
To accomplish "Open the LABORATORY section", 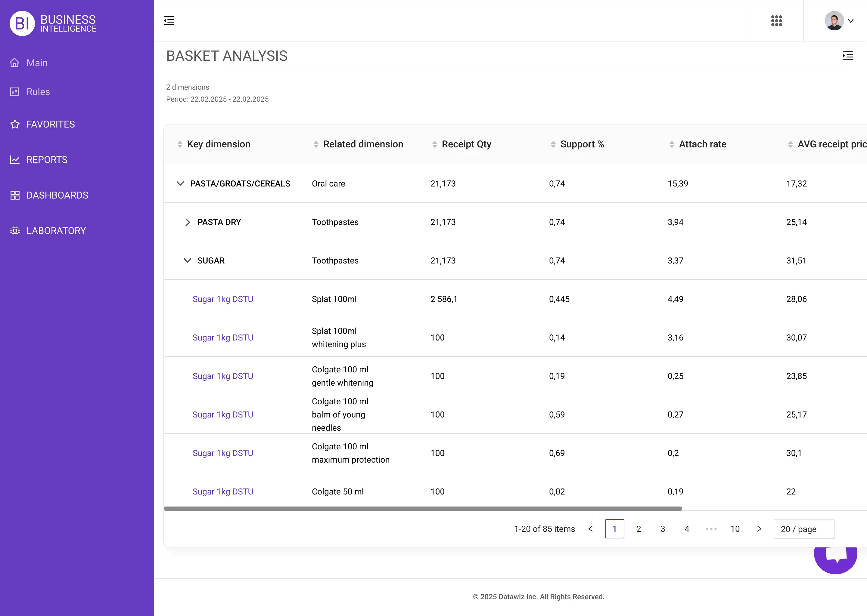I will (56, 231).
